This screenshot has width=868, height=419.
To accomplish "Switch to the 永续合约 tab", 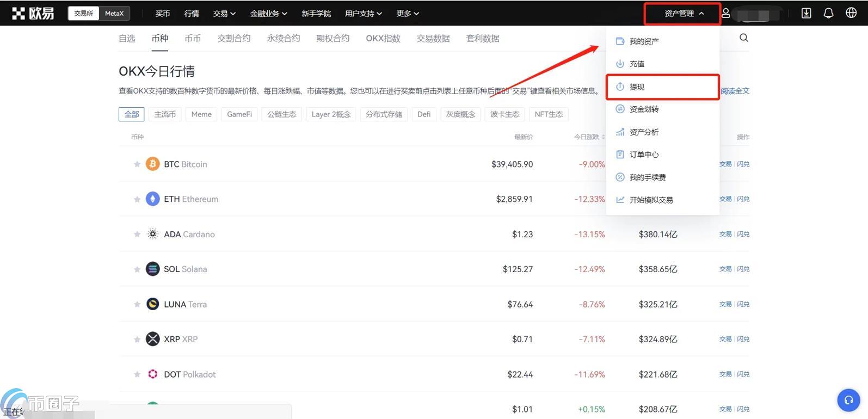I will (284, 38).
